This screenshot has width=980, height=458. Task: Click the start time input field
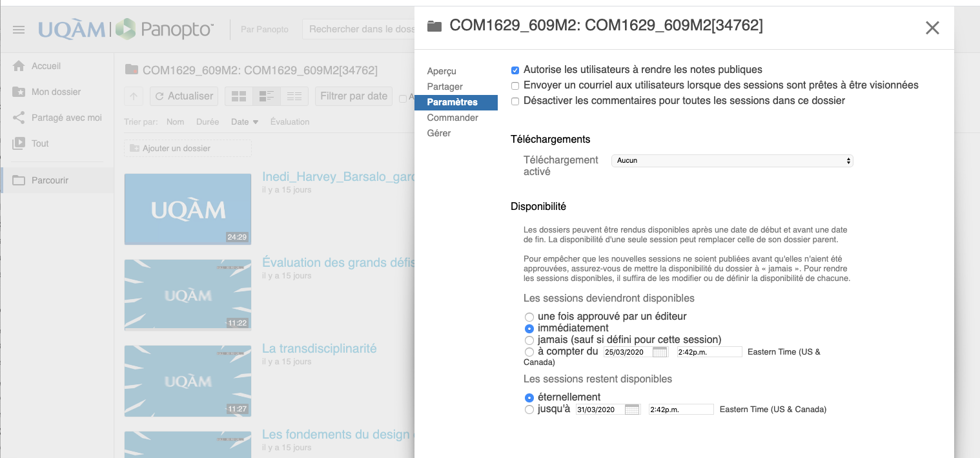[709, 352]
